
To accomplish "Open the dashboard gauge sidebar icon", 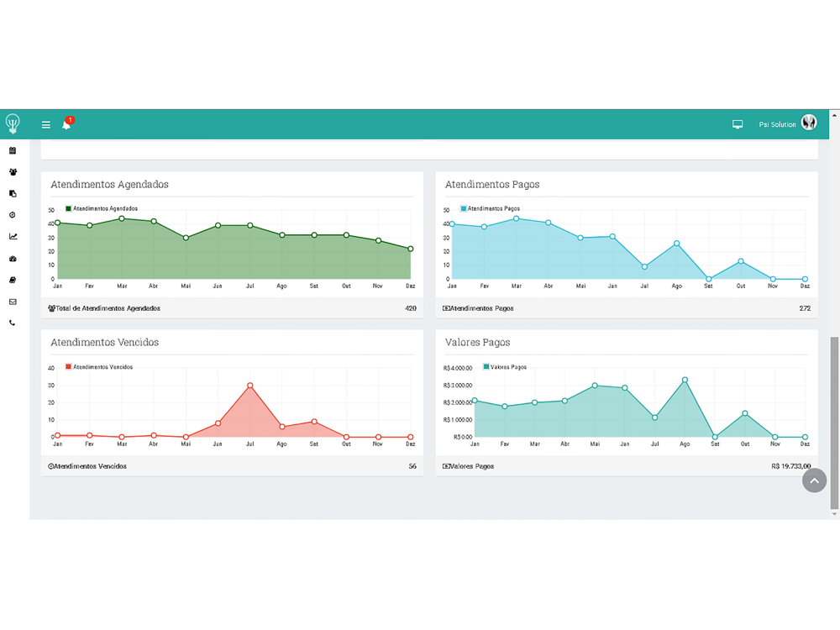I will click(13, 259).
